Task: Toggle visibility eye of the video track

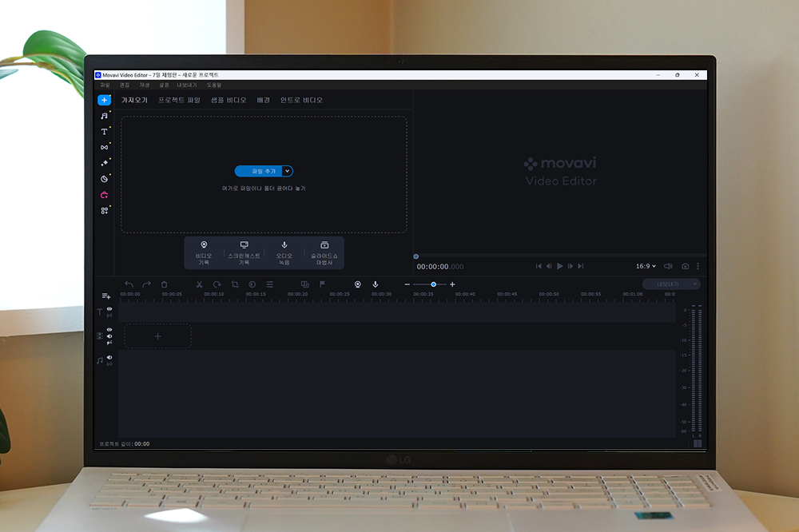Action: point(109,330)
